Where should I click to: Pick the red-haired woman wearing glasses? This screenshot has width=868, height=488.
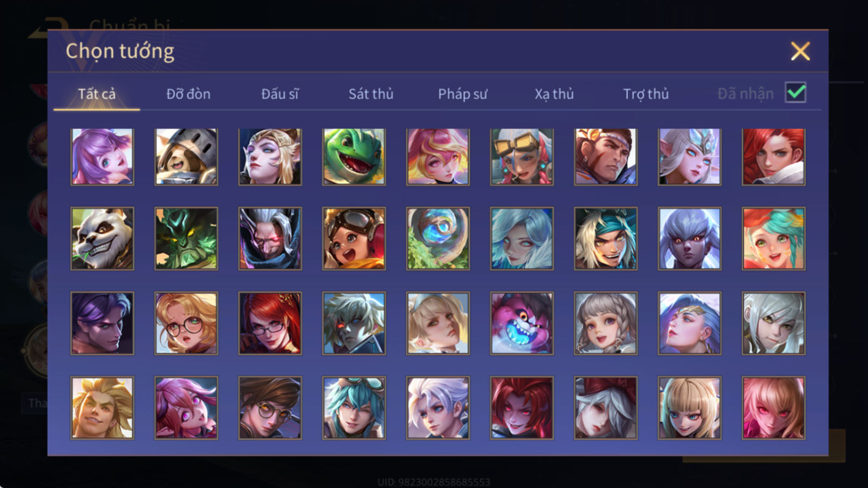270,323
